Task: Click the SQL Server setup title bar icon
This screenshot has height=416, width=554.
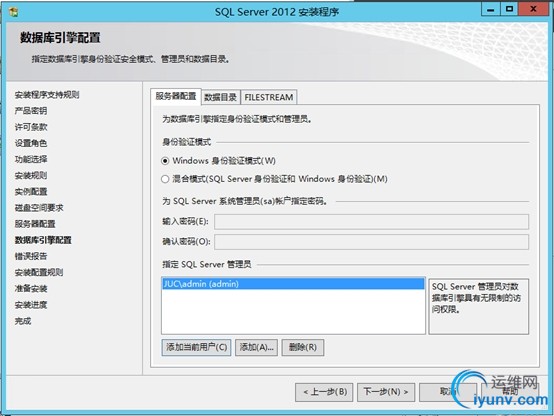Action: point(14,12)
